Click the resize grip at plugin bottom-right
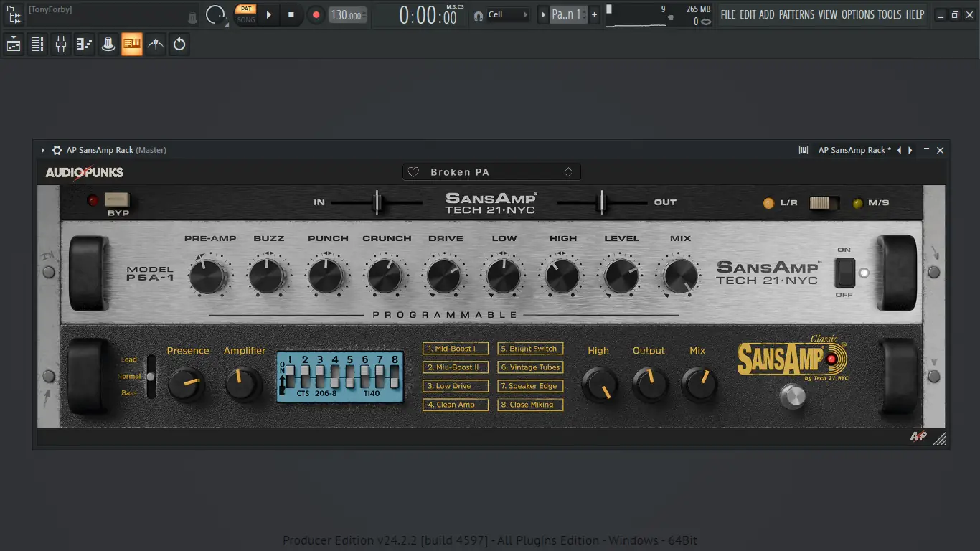The image size is (980, 551). pos(939,438)
